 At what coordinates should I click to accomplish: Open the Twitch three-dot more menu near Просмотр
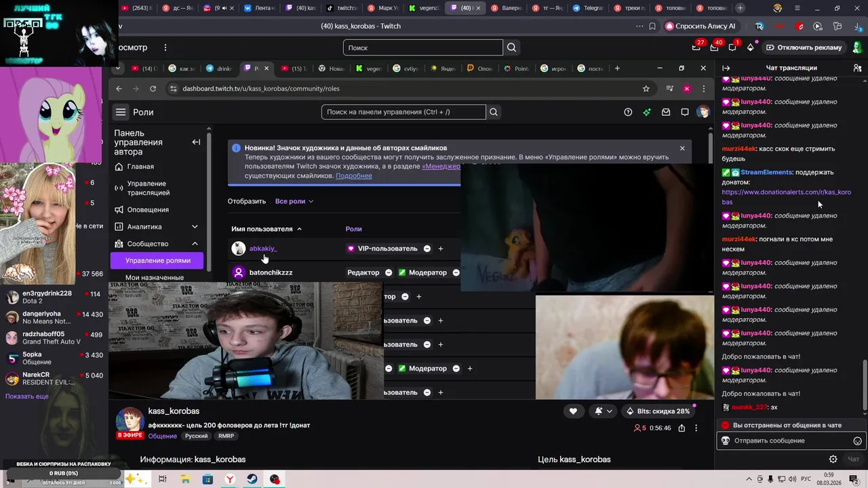click(165, 47)
